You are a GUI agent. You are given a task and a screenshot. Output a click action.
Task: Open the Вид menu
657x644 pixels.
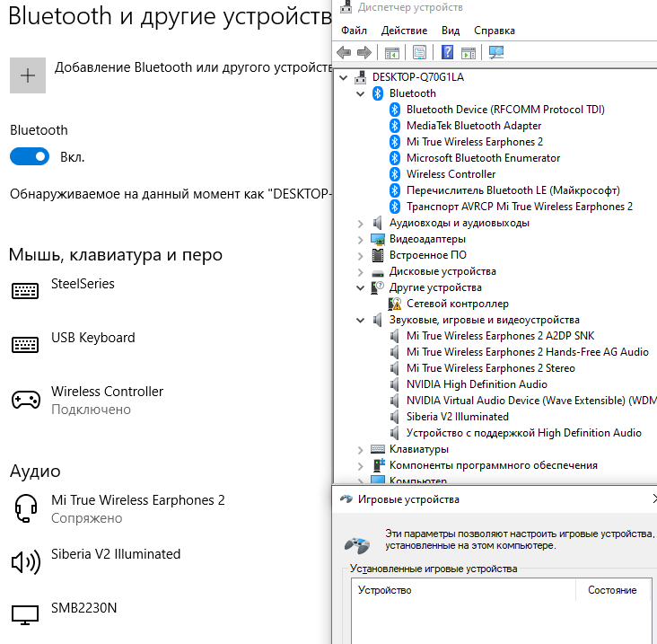(x=451, y=31)
